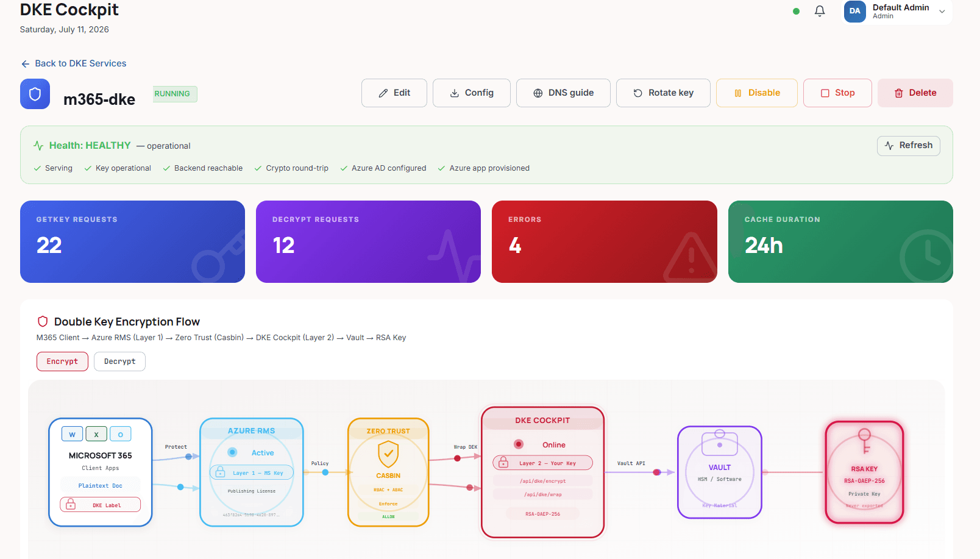Viewport: 980px width, 559px height.
Task: Click the lock icon in Layer 2 – Your Key
Action: pos(503,463)
